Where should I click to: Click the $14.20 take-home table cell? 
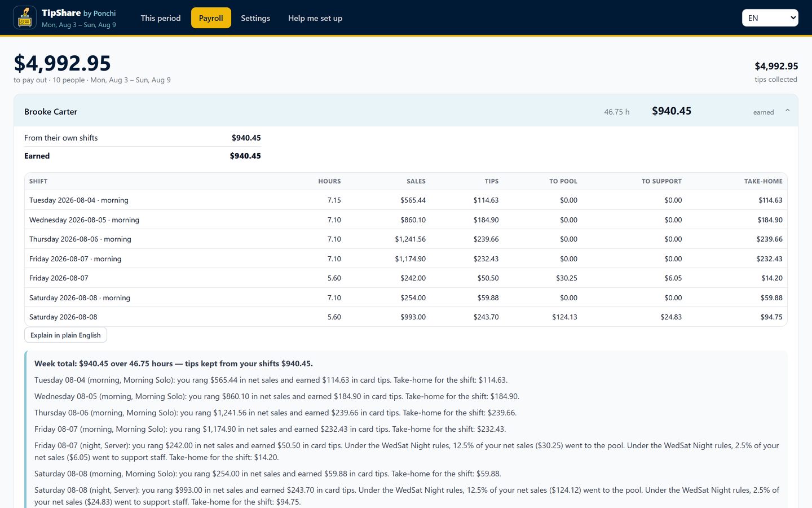772,278
